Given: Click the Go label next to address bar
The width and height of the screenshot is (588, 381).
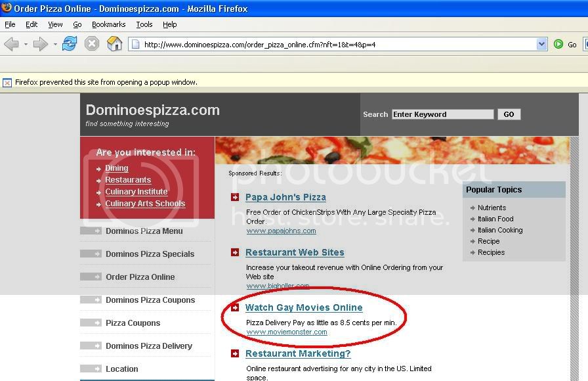Looking at the screenshot, I should click(572, 45).
